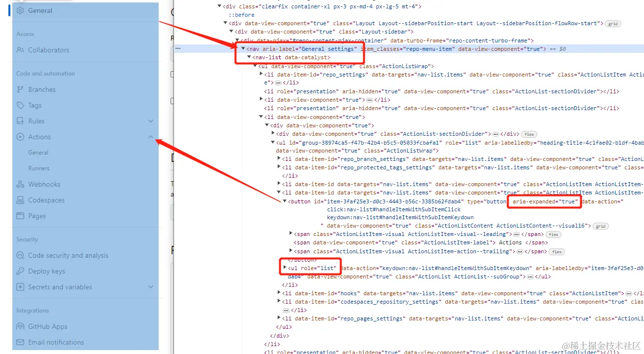Viewport: 644px width, 354px height.
Task: Click the flex badge on visual--leading span line
Action: [553, 235]
